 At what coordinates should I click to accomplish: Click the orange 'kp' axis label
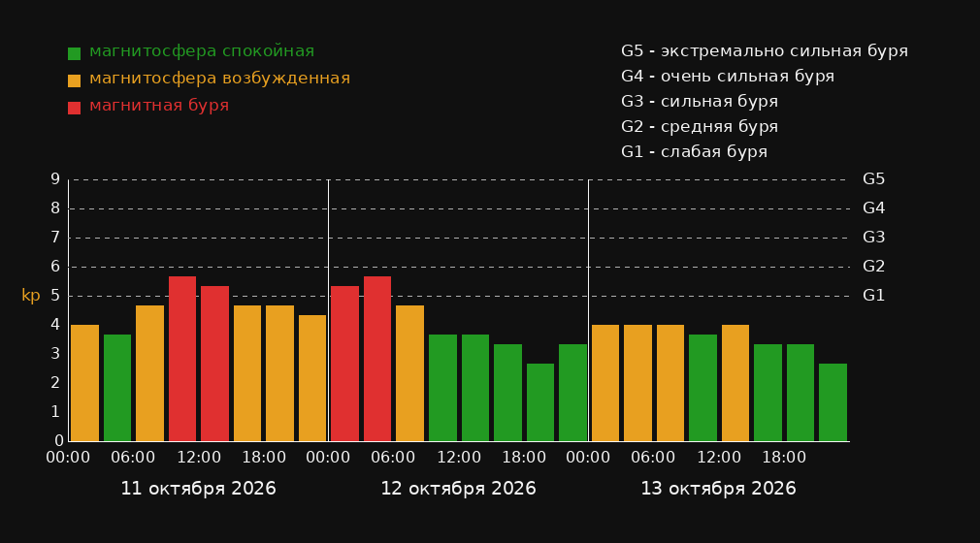[31, 295]
